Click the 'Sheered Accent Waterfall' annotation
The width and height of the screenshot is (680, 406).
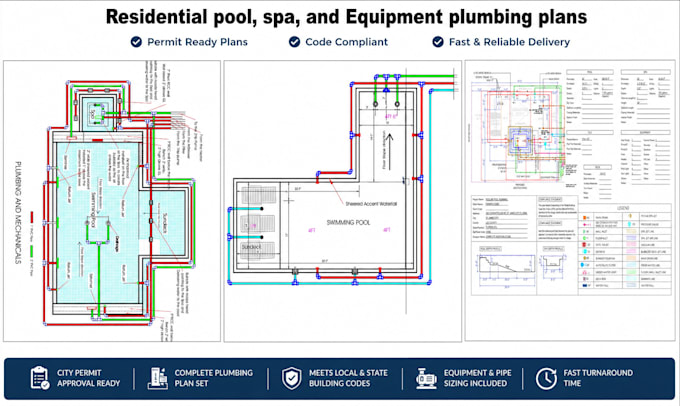371,203
